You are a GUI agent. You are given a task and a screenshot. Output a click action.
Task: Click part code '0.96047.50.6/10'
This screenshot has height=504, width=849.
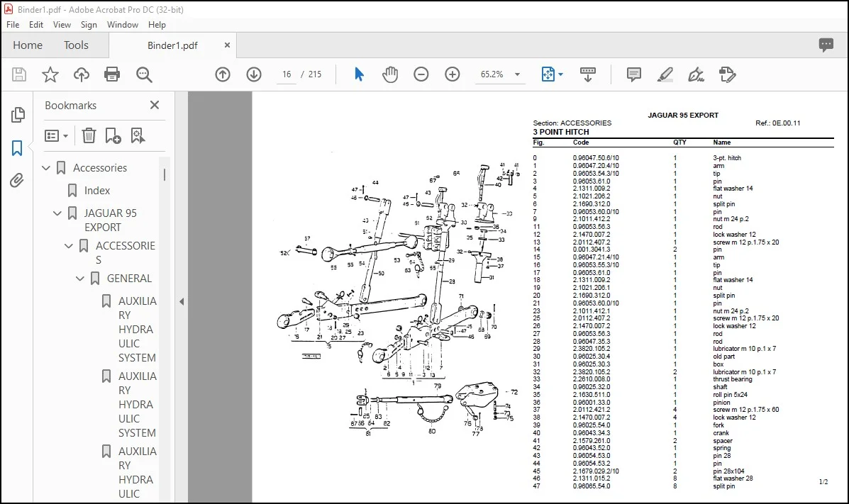tap(596, 158)
